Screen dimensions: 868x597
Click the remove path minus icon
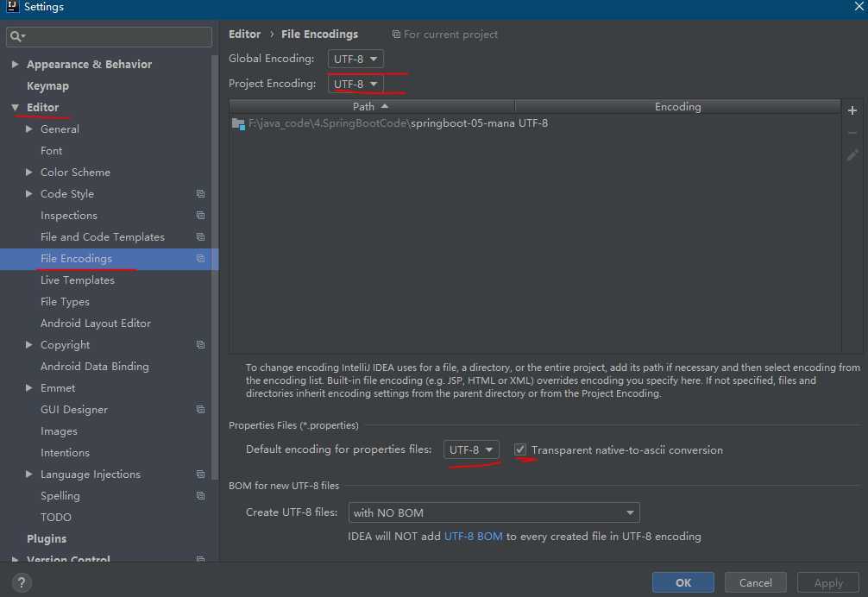click(852, 133)
